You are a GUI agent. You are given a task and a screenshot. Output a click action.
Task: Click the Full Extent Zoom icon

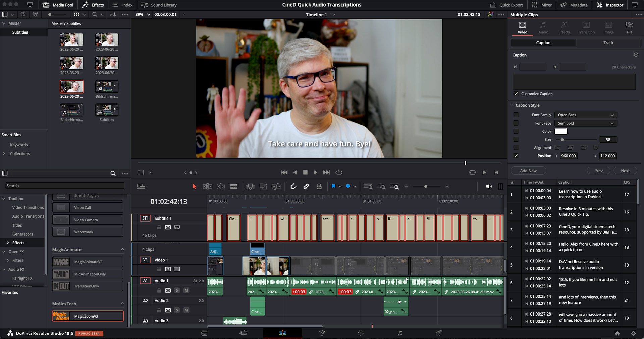368,186
